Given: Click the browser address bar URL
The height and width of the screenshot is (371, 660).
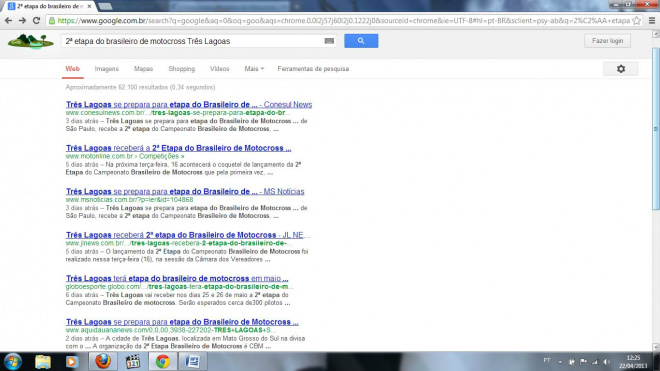Looking at the screenshot, I should click(343, 21).
